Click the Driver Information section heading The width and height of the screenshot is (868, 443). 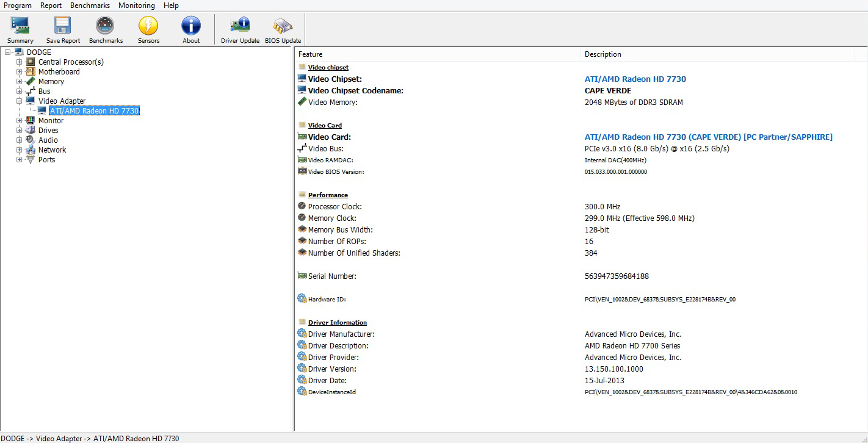[x=338, y=322]
